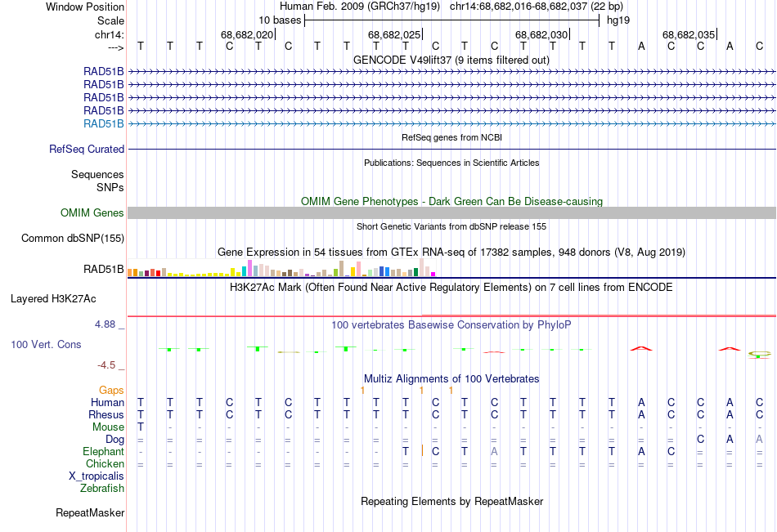Viewport: 777px width, 532px height.
Task: Click the 4.88 PhyloP upper limit
Action: [x=105, y=324]
